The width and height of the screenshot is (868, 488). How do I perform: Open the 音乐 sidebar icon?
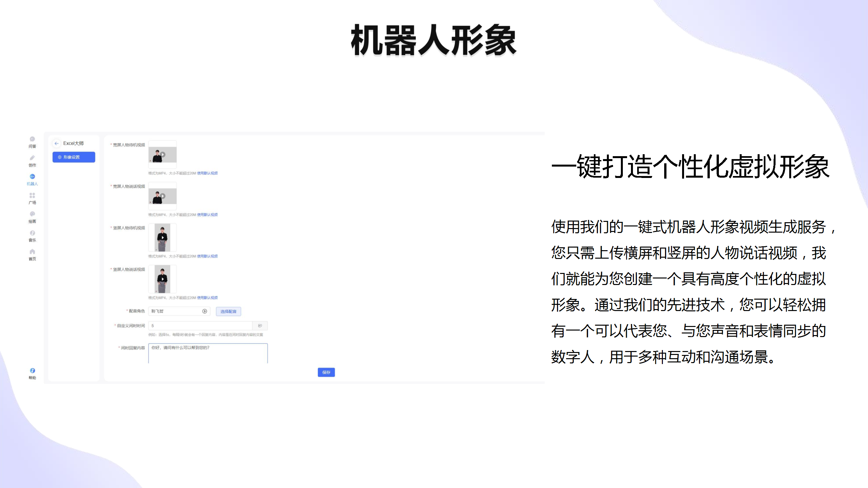pyautogui.click(x=32, y=236)
